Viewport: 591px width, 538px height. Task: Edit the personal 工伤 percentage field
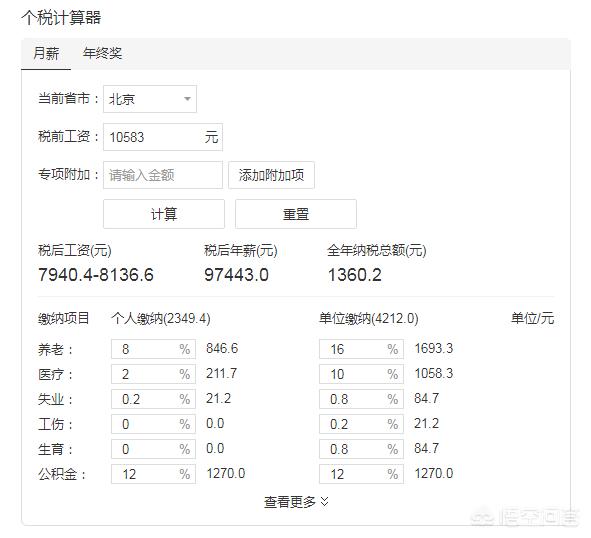(153, 424)
